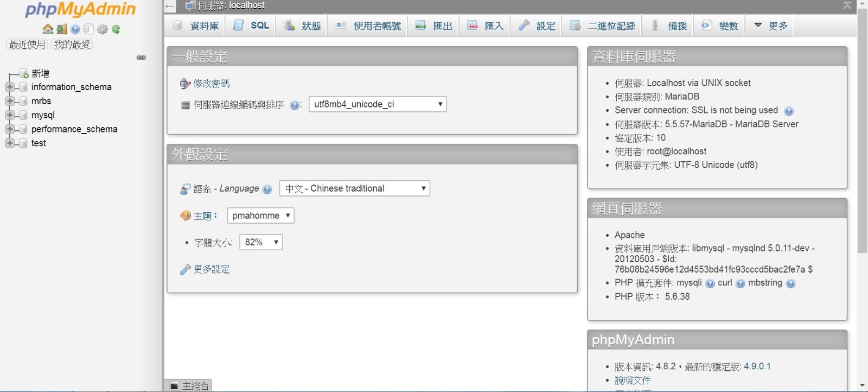Reload navigation panel with green refresh icon

coord(116,29)
